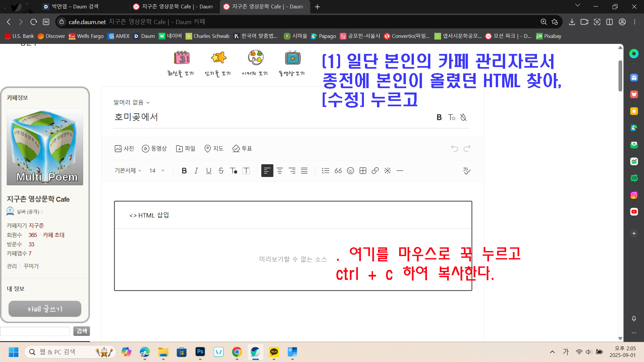Screen dimensions: 644x362
Task: Toggle bold formatting in the editor toolbar
Action: tap(184, 171)
